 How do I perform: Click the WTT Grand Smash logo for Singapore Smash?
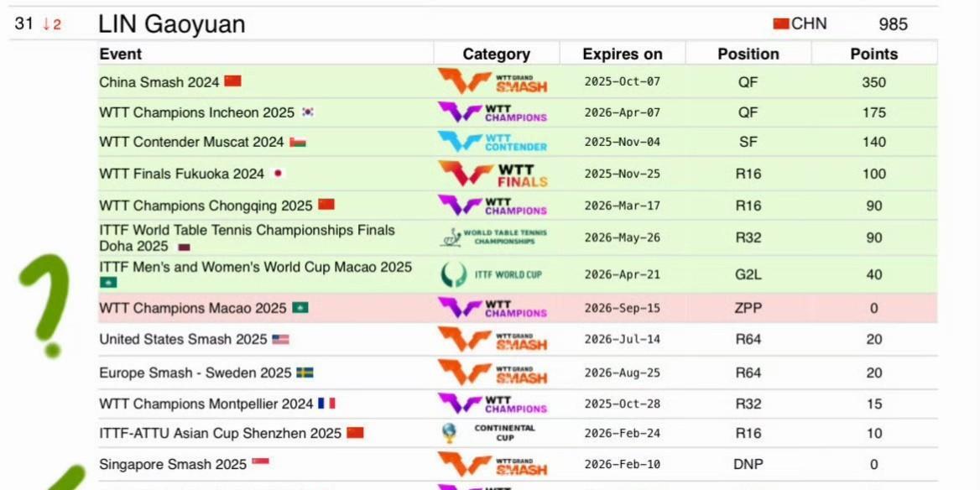(x=493, y=464)
